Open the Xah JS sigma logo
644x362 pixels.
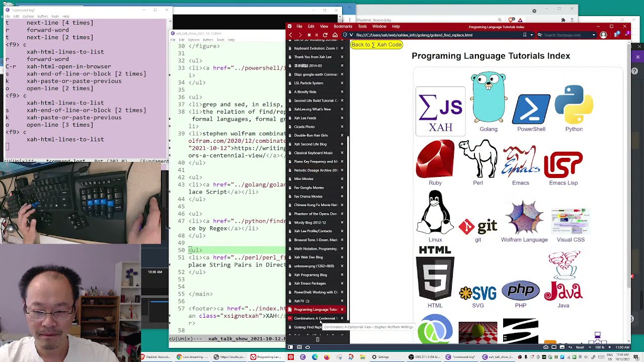click(440, 112)
